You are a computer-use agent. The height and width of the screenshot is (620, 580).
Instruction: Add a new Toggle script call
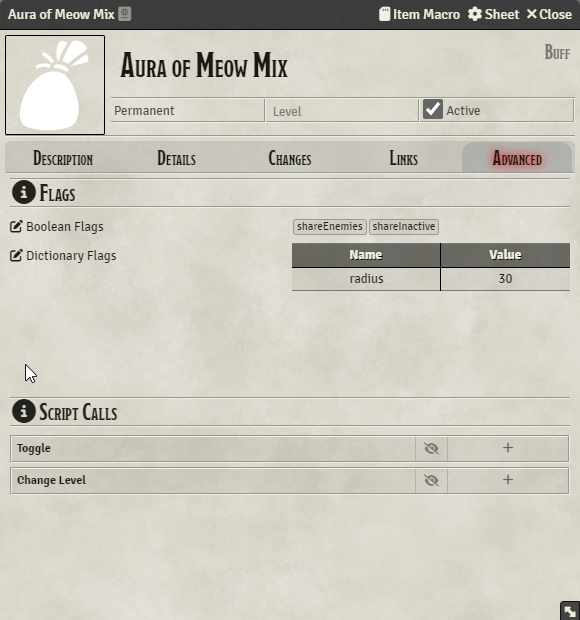(508, 448)
